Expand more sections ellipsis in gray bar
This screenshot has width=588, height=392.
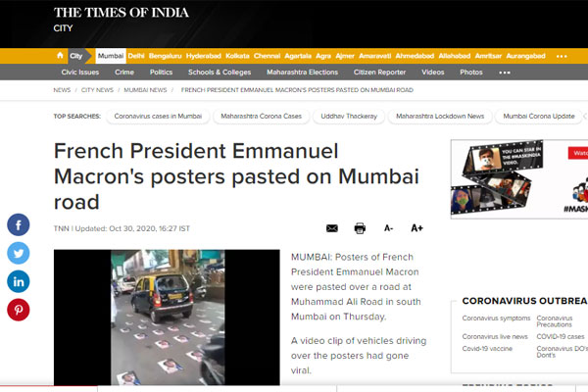coord(505,73)
